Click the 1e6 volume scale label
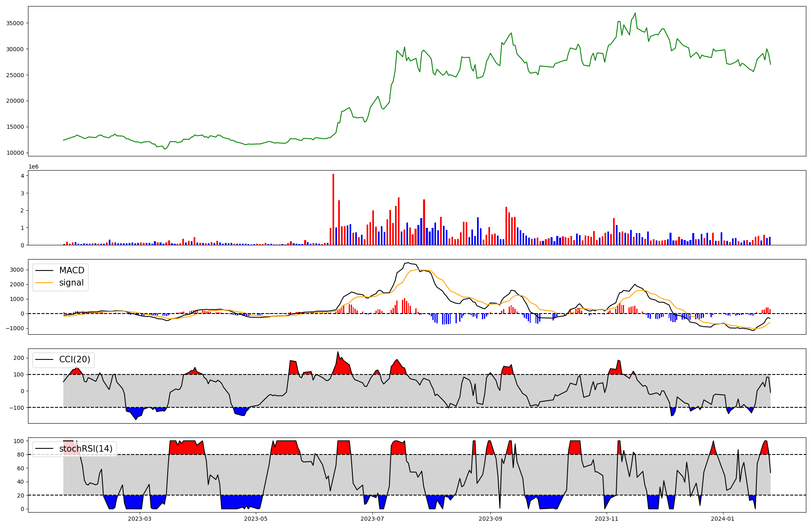 pos(33,167)
